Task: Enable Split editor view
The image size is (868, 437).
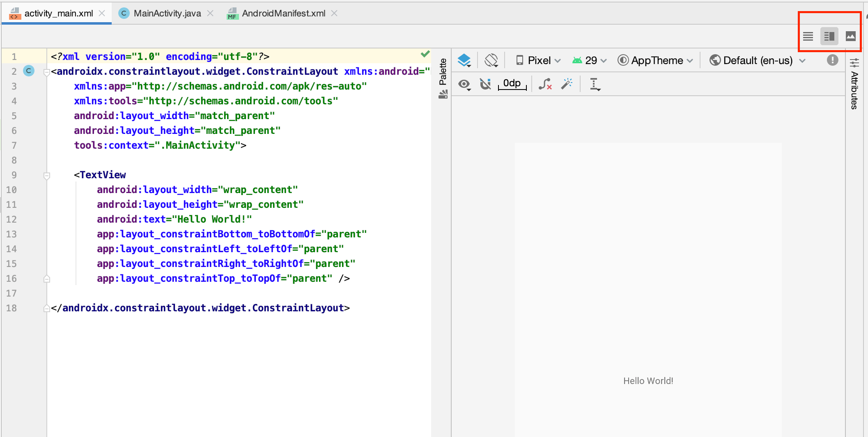Action: [x=829, y=36]
